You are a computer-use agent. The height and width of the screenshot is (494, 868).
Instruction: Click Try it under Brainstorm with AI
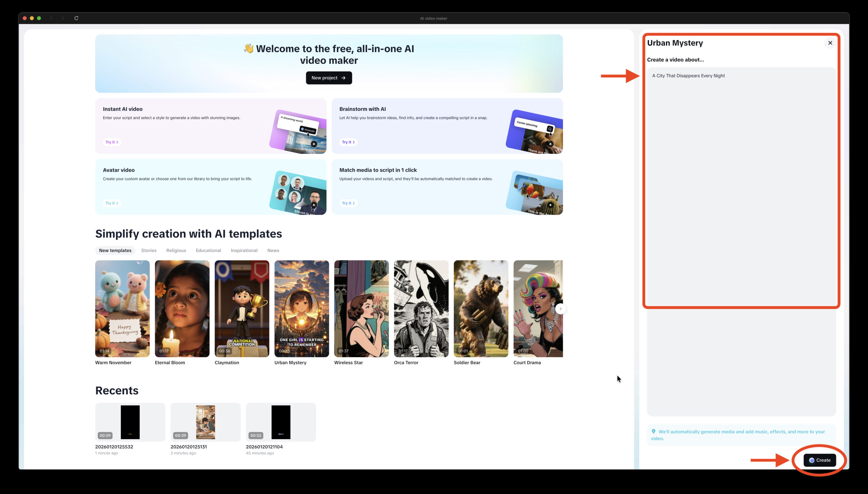pyautogui.click(x=348, y=142)
